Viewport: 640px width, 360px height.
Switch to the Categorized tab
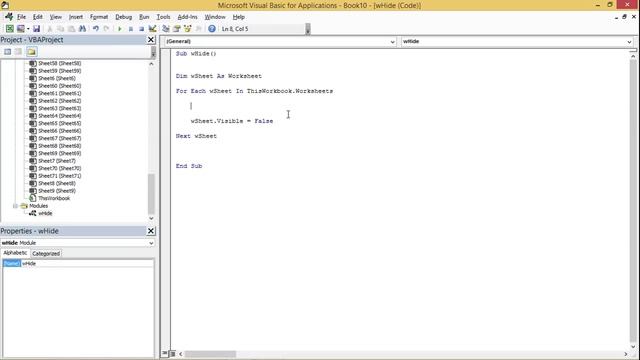[46, 253]
